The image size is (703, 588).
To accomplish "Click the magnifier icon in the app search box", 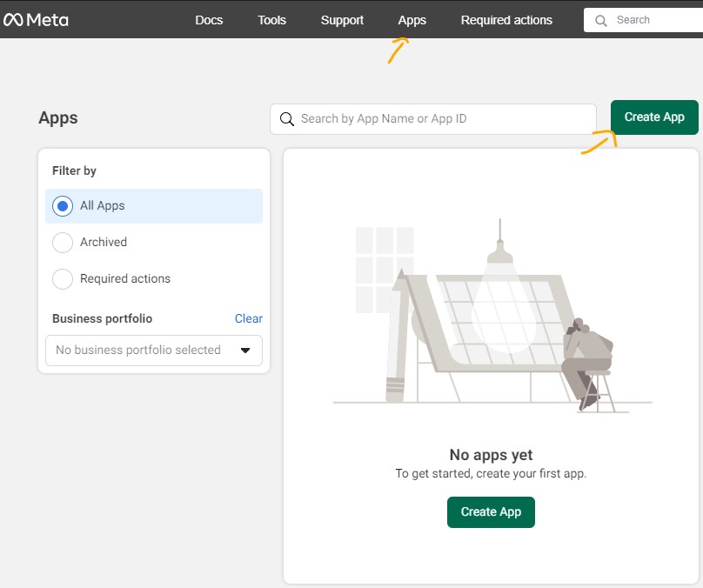I will click(x=286, y=119).
